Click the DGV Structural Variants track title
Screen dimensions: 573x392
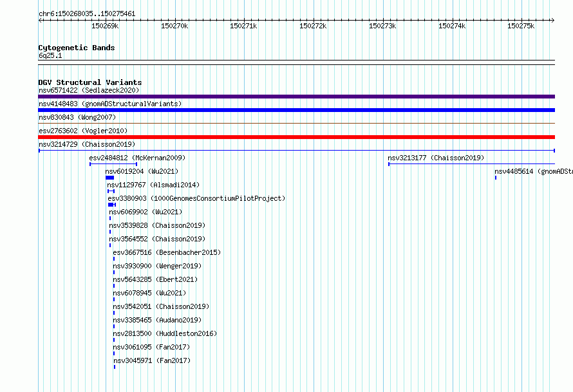90,82
